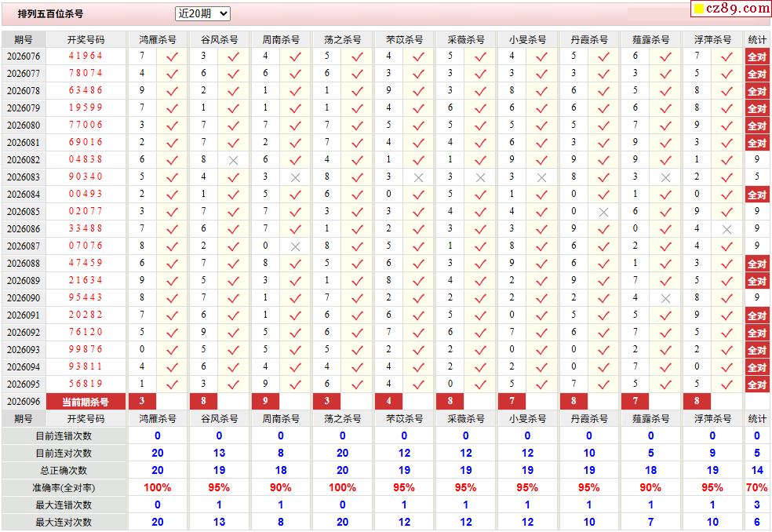The image size is (772, 532).
Task: Click the gray X for 丹霞杀号 in row 2026085
Action: click(x=603, y=212)
